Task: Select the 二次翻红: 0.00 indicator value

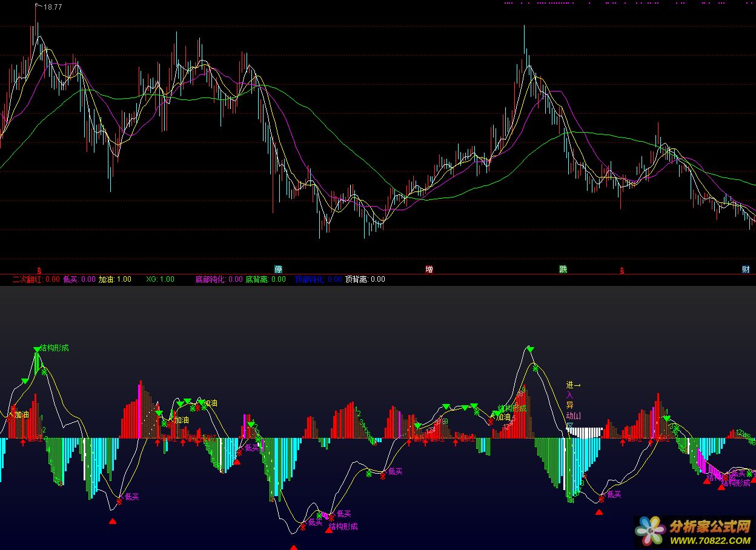Action: 36,279
